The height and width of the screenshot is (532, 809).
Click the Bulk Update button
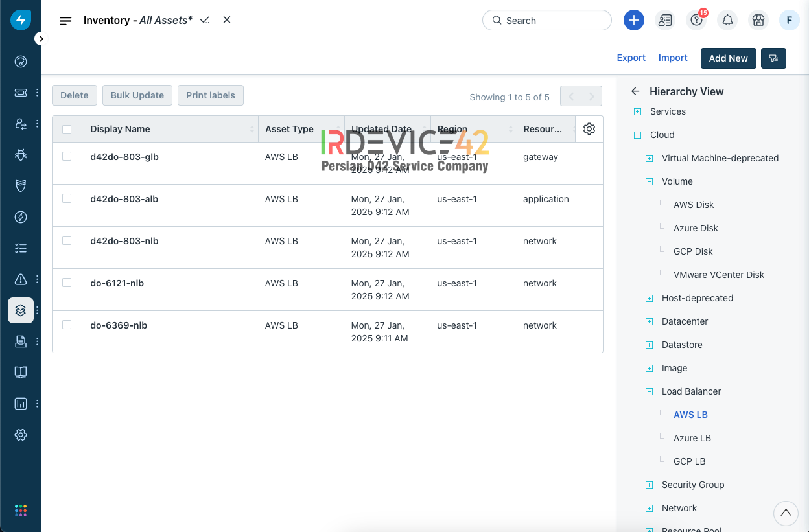coord(137,95)
